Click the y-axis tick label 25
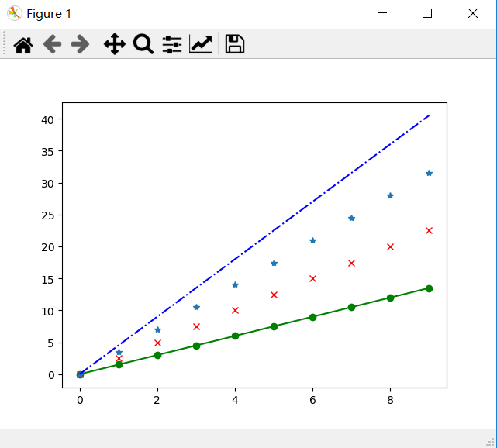This screenshot has height=448, width=497. click(x=47, y=215)
